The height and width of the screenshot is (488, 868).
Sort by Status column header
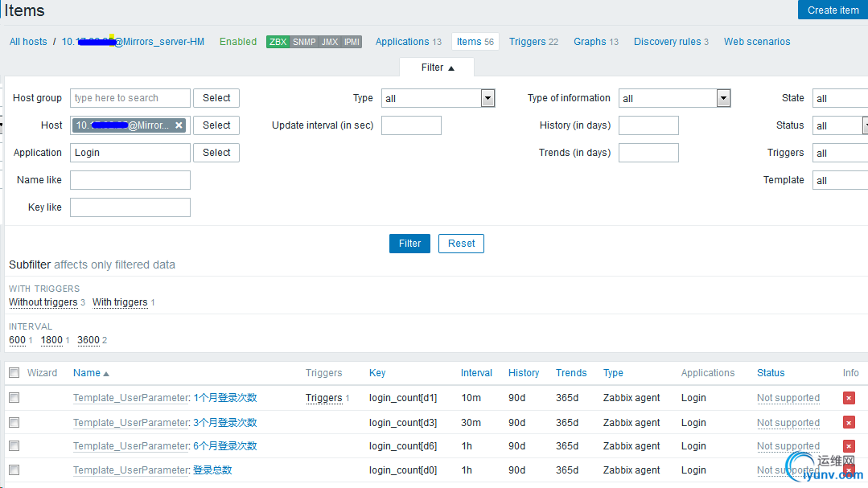tap(771, 373)
